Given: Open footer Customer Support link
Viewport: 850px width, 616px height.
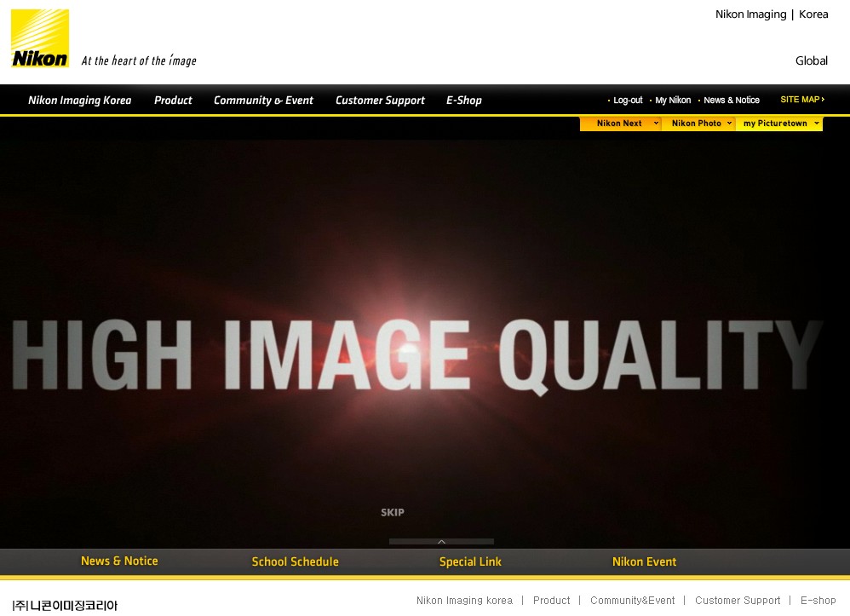Looking at the screenshot, I should point(738,601).
